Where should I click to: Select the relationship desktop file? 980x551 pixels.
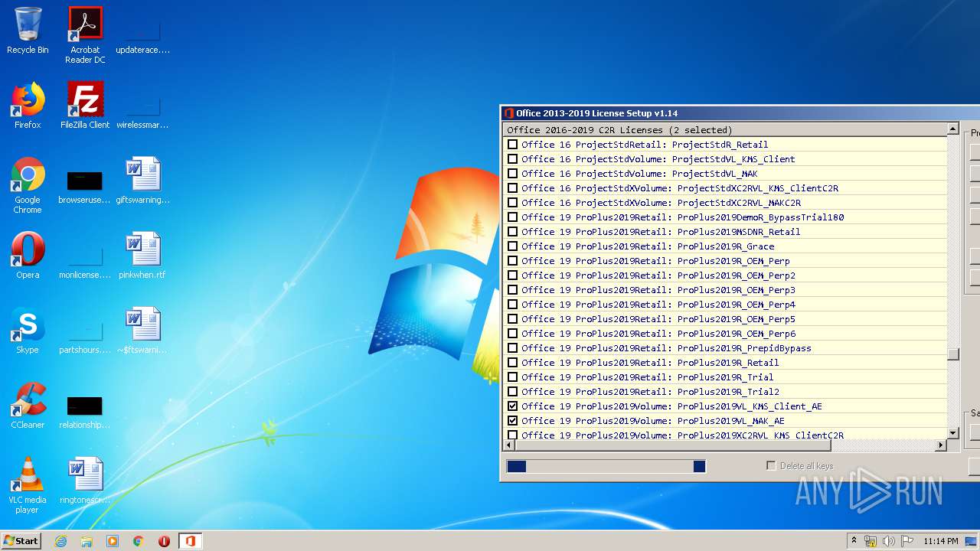pyautogui.click(x=85, y=410)
